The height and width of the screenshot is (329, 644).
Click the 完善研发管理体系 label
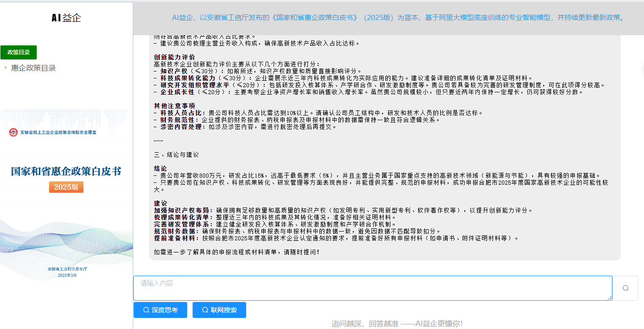click(x=183, y=224)
